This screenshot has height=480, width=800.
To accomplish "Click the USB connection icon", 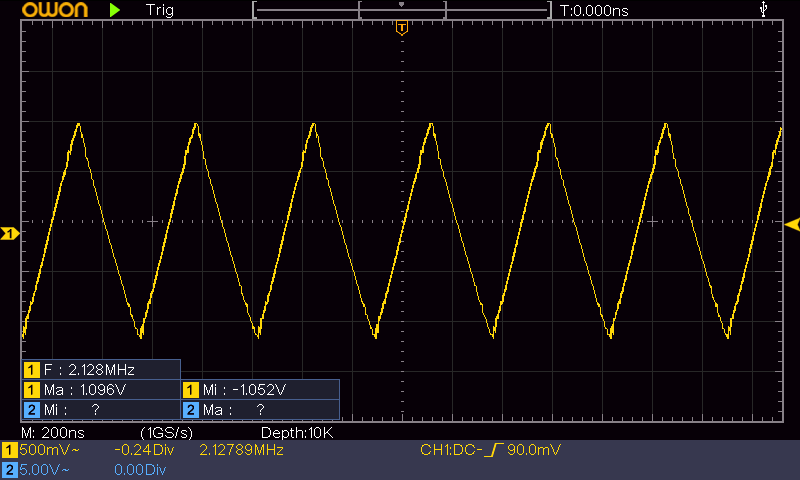I will coord(763,9).
